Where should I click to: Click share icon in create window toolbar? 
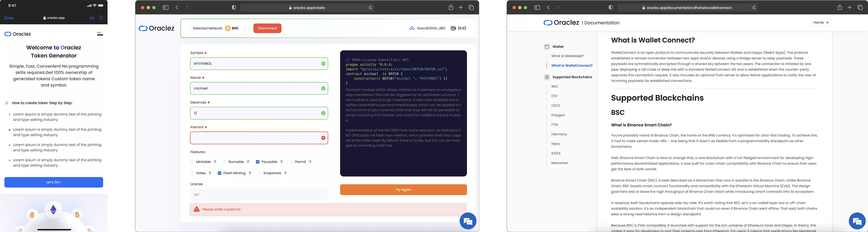[x=450, y=7]
